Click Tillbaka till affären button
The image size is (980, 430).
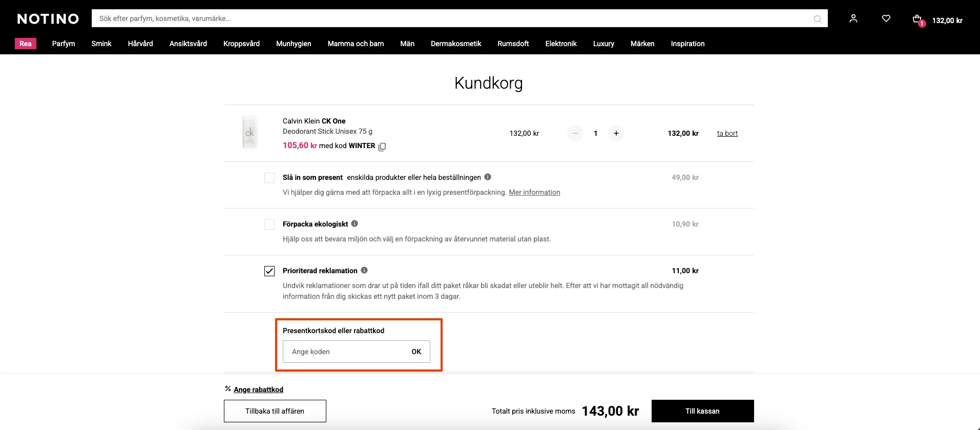pos(275,411)
